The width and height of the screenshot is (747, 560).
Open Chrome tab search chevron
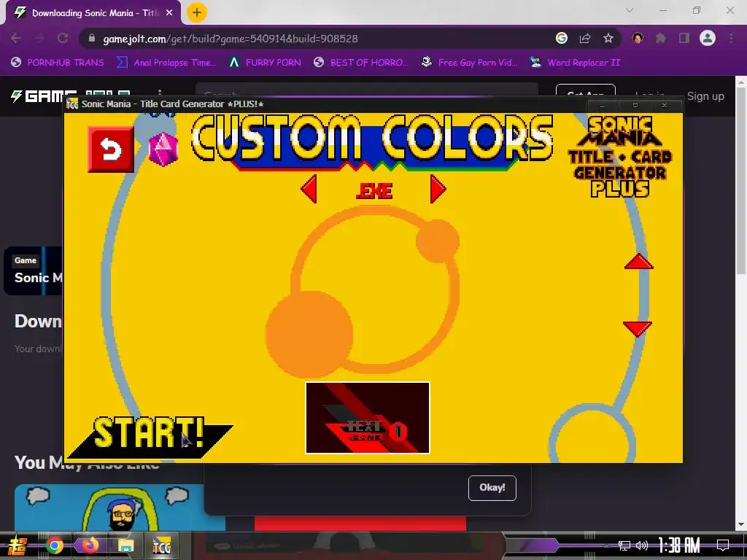[630, 10]
